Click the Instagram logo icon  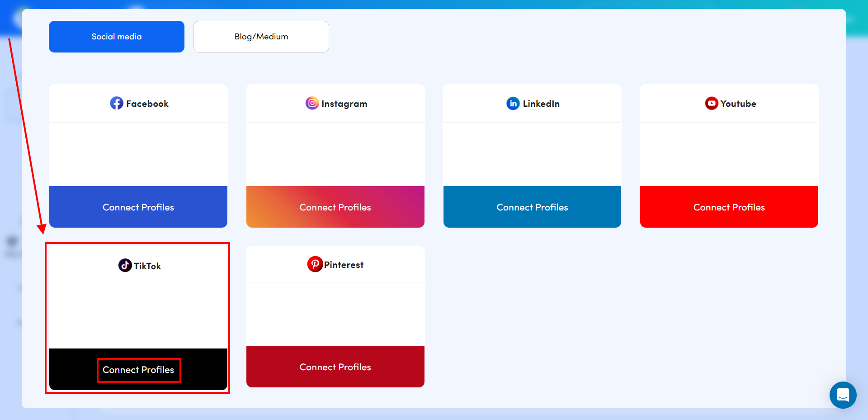click(x=312, y=103)
